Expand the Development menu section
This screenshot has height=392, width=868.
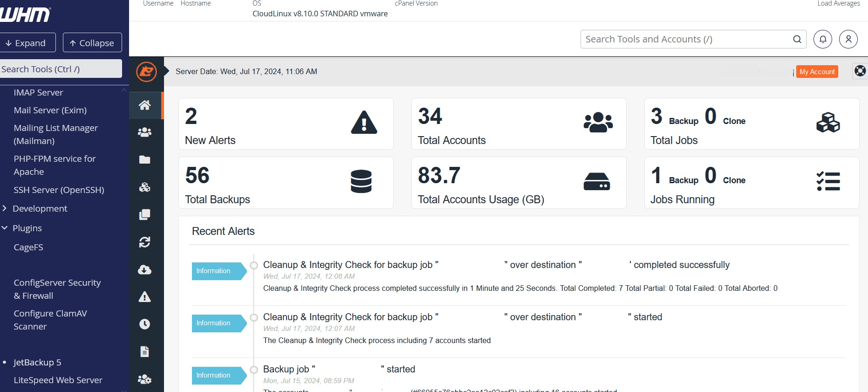pyautogui.click(x=39, y=208)
